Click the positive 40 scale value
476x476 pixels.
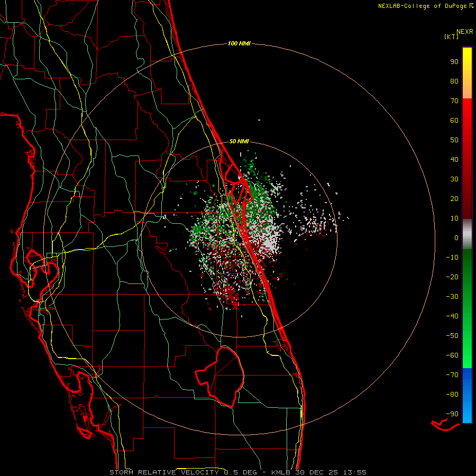pyautogui.click(x=454, y=159)
